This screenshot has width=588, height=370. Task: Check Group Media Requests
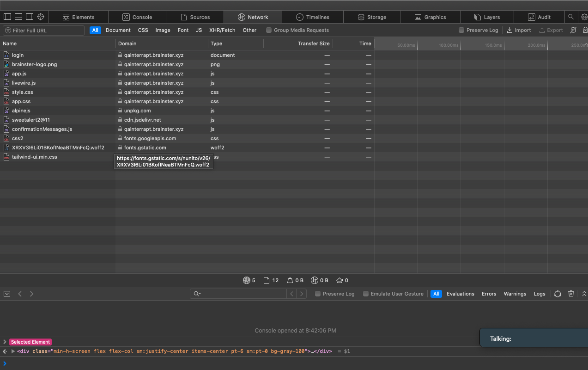click(269, 30)
